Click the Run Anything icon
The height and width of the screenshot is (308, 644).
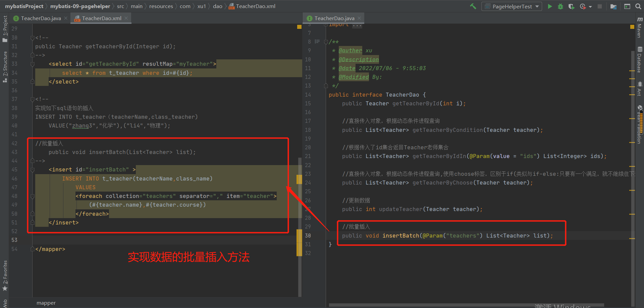(x=627, y=6)
